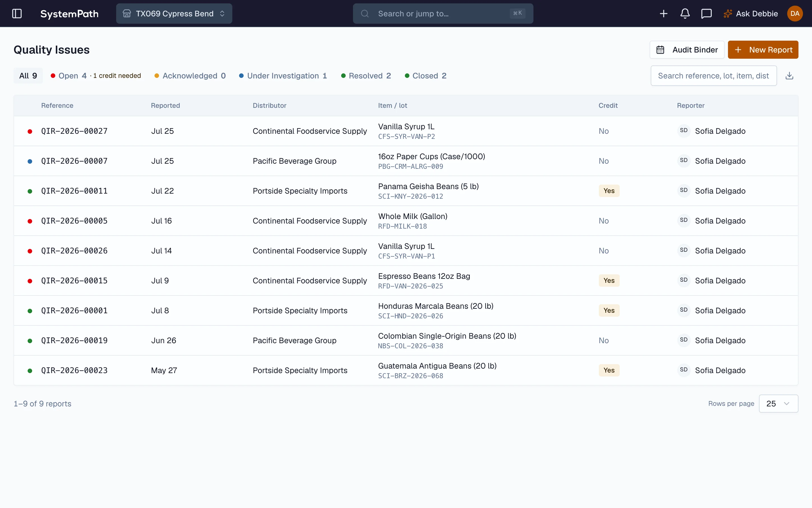Filter by Resolved issues
Image resolution: width=812 pixels, height=508 pixels.
(x=366, y=76)
